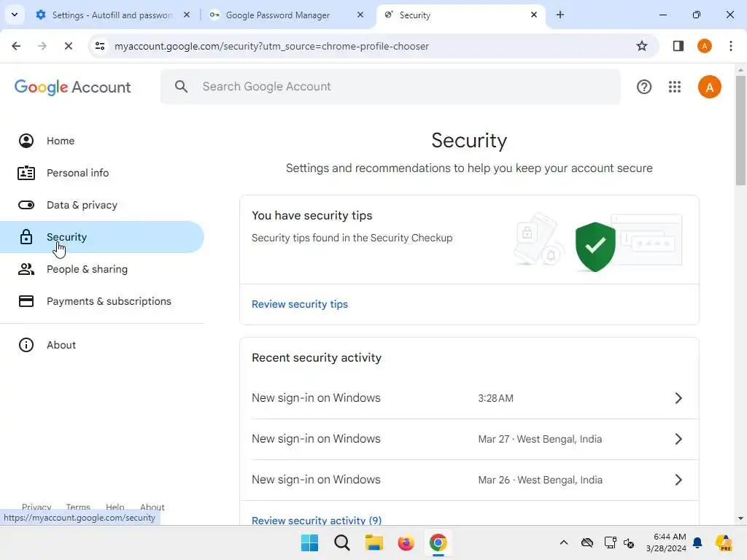
Task: Open the Chrome three-dot menu
Action: pyautogui.click(x=731, y=46)
